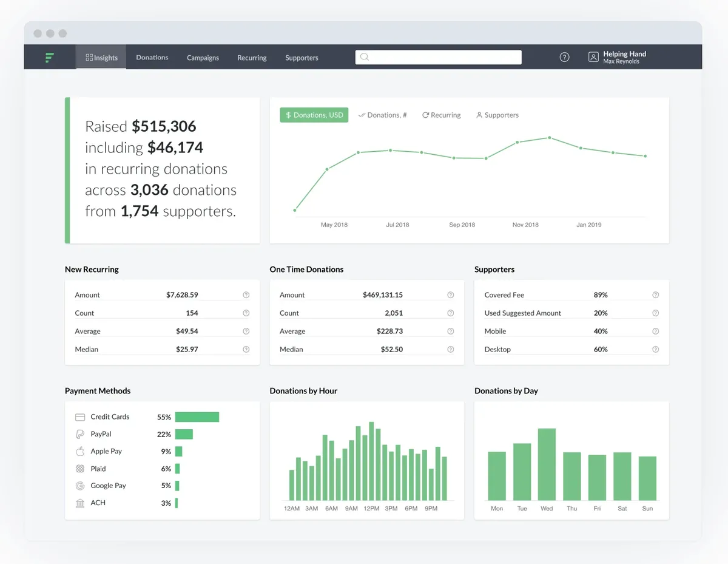Open the Campaigns tab

click(203, 58)
